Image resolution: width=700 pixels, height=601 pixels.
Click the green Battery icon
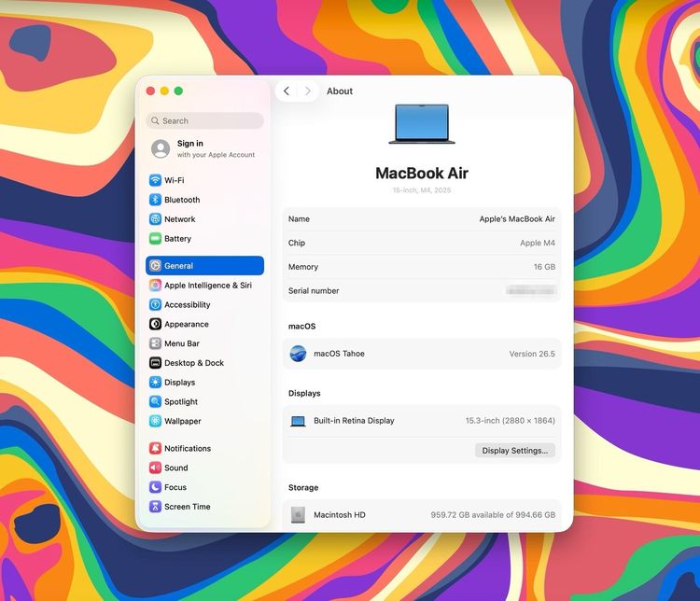point(155,239)
